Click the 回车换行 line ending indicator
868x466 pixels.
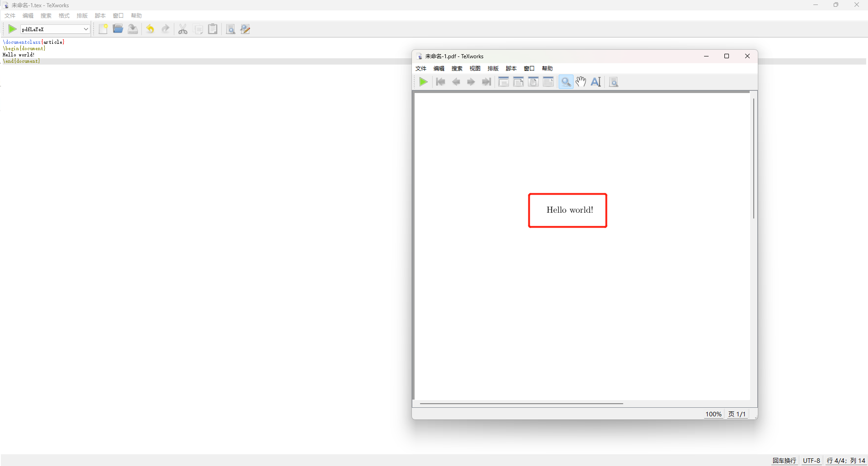point(784,461)
